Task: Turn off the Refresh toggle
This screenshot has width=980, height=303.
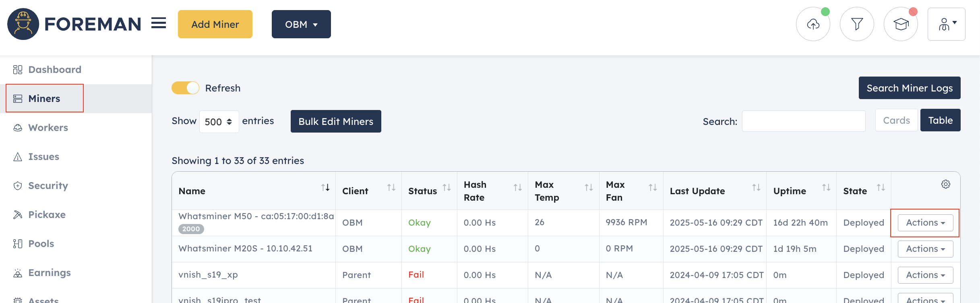Action: 186,88
